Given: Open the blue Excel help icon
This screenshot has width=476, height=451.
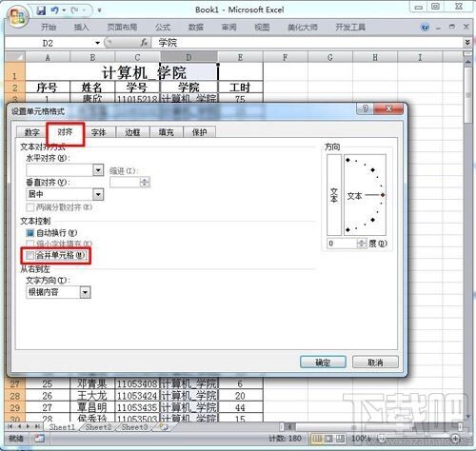Looking at the screenshot, I should click(x=426, y=28).
